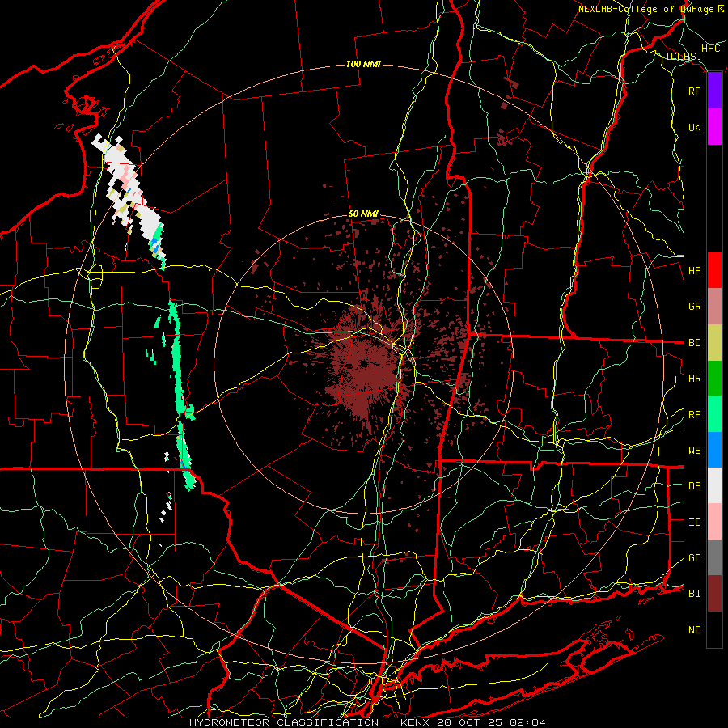Click the DS legend label

click(694, 486)
